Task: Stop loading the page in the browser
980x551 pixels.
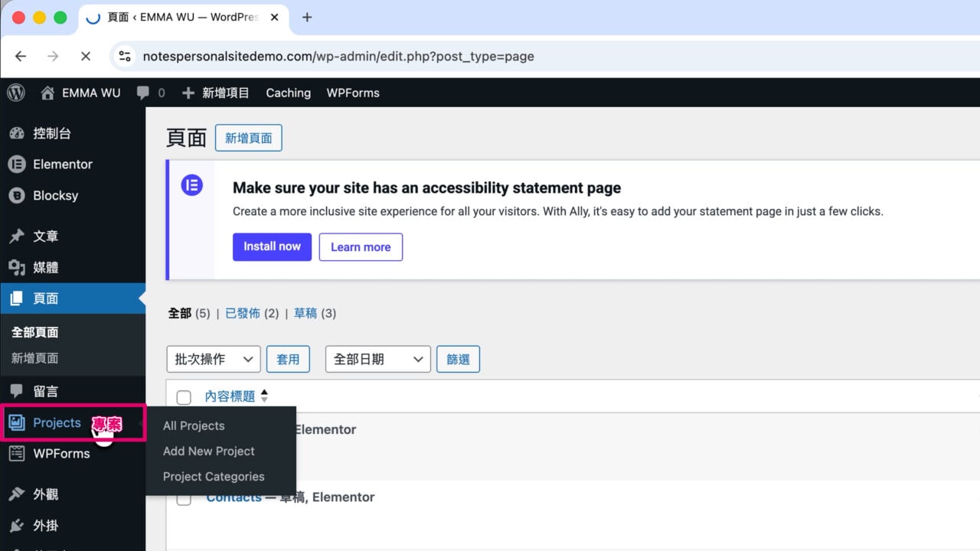Action: tap(86, 56)
